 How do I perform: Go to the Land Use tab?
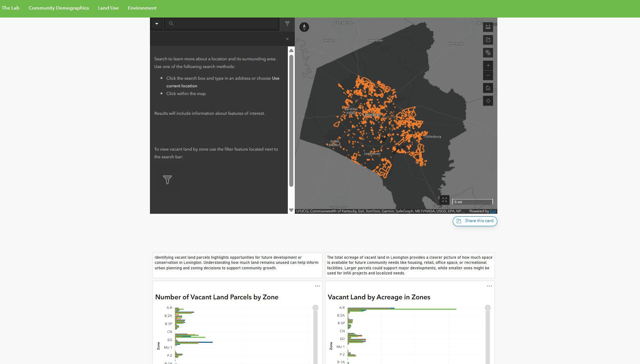pyautogui.click(x=108, y=8)
